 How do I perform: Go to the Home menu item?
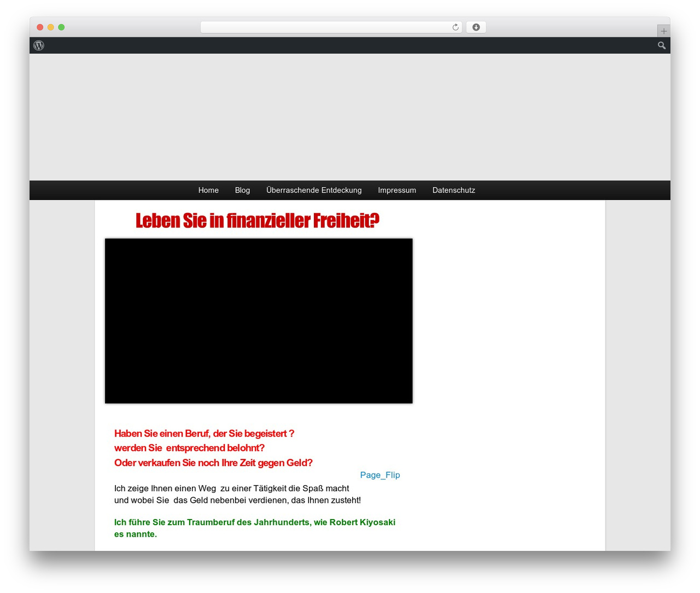click(x=208, y=190)
